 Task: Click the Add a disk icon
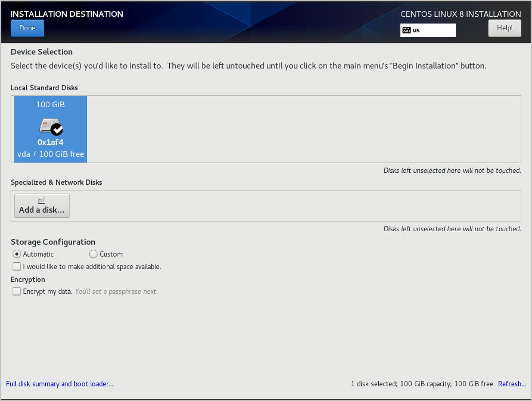pos(41,200)
